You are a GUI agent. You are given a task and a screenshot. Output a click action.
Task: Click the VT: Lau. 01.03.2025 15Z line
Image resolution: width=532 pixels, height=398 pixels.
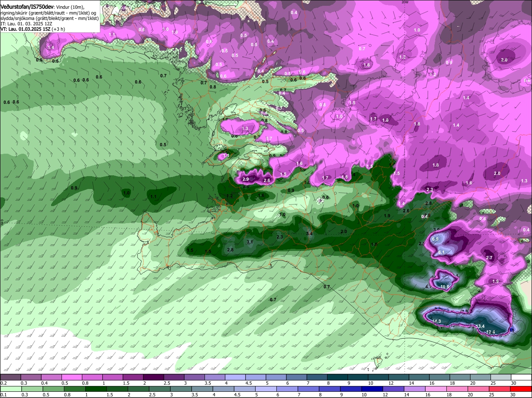32,29
